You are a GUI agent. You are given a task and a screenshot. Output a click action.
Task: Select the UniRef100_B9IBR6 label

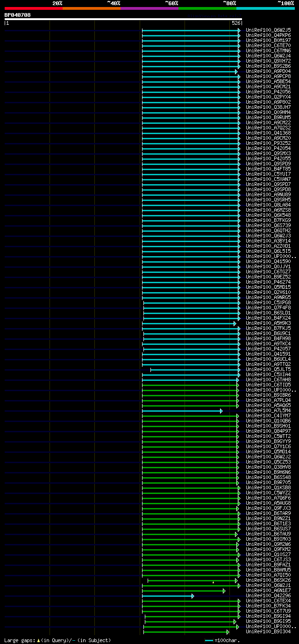tap(269, 395)
